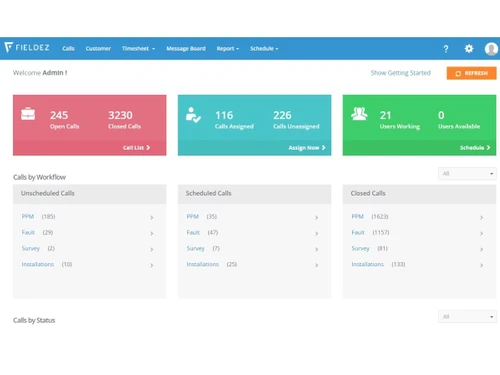Click the FieldEZ logo
This screenshot has height=375, width=500.
pos(27,48)
